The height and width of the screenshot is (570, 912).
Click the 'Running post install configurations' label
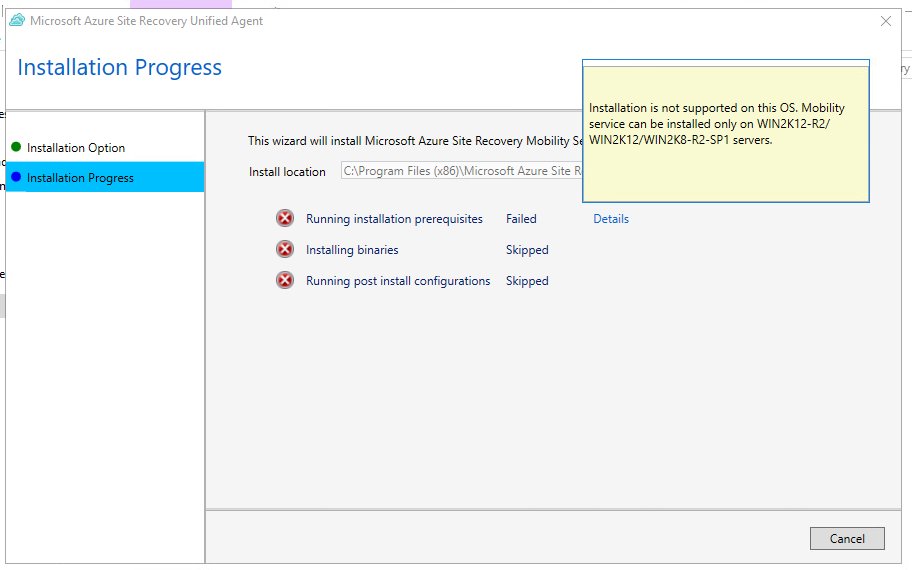(398, 281)
